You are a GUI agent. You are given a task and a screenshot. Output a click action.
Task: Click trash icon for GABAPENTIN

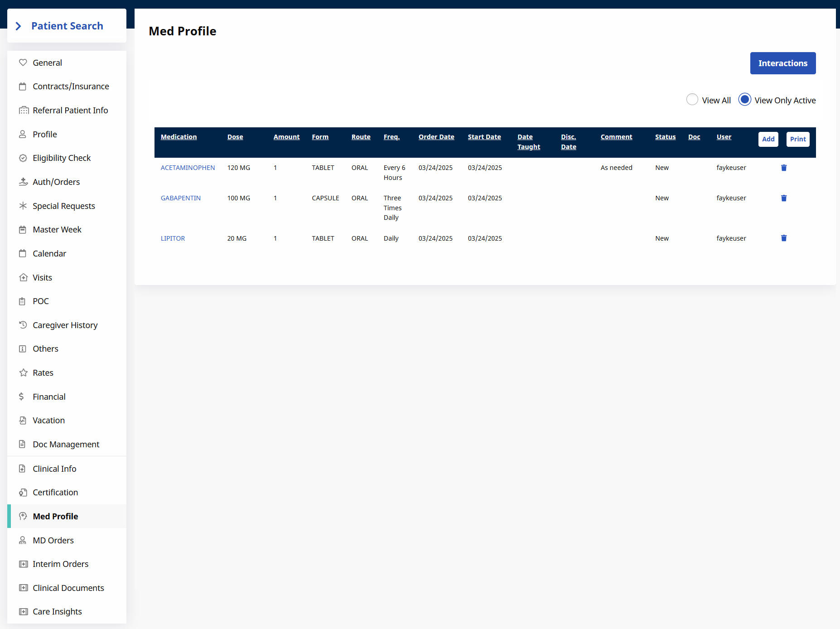pyautogui.click(x=783, y=198)
